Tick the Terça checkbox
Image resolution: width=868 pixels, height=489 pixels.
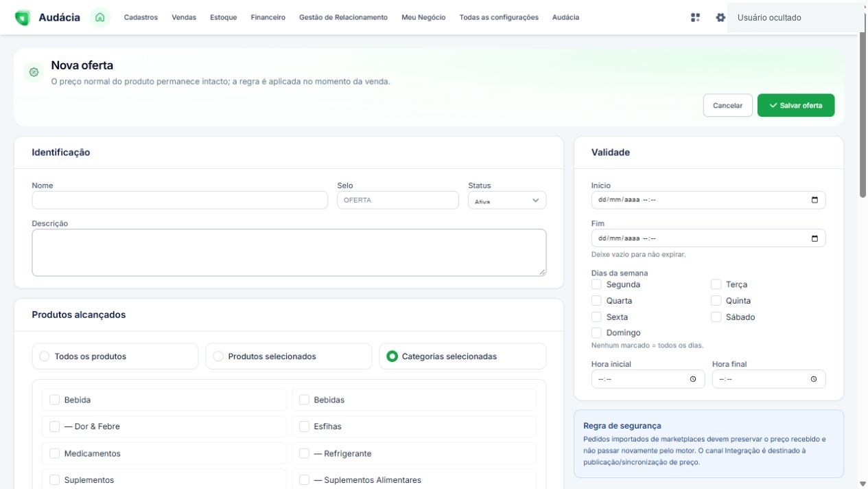click(716, 284)
